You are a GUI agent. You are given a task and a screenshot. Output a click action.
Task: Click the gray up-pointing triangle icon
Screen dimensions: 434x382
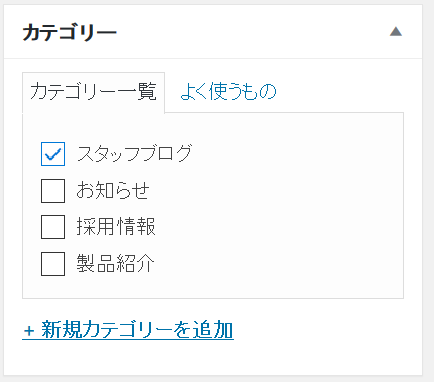click(396, 32)
